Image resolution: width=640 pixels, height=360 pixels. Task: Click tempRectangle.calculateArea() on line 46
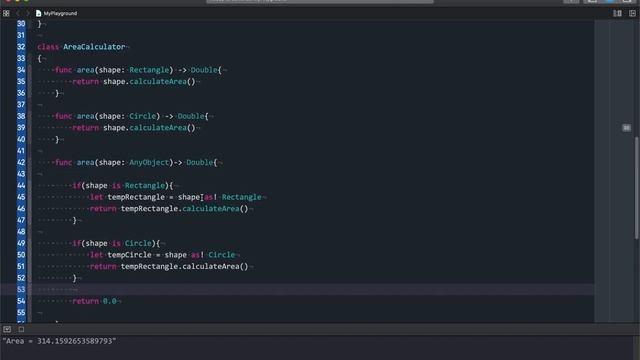pos(184,209)
